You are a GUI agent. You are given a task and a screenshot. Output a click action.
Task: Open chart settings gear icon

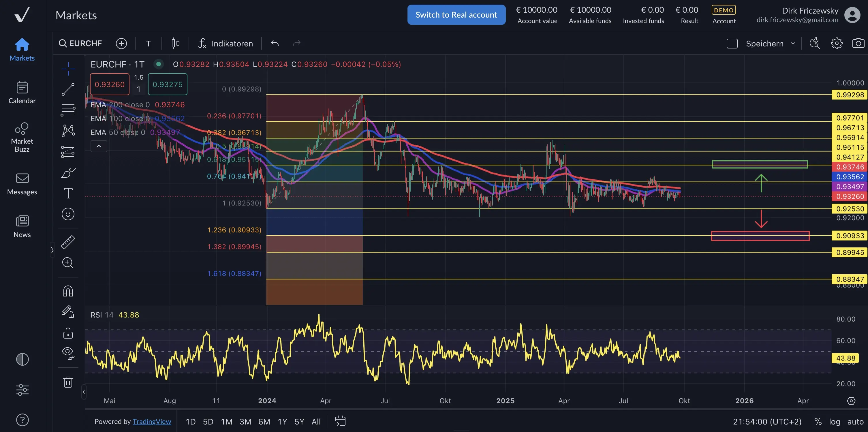coord(836,44)
